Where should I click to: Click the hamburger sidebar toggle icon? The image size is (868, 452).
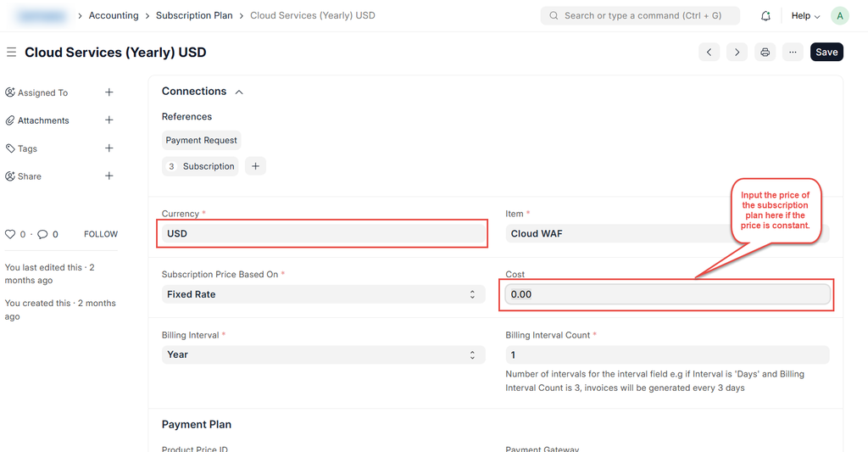point(11,53)
